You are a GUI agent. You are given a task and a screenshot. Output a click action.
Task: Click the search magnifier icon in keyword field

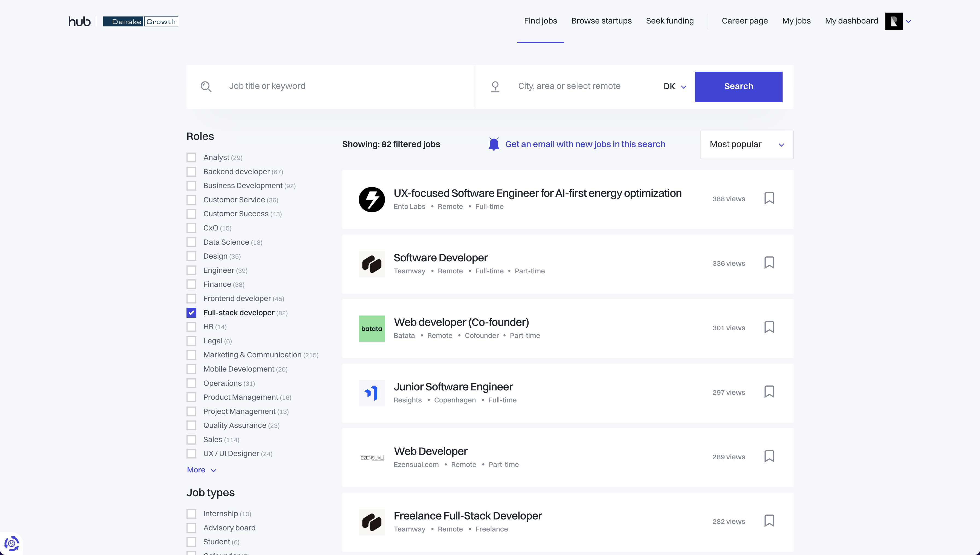tap(206, 86)
